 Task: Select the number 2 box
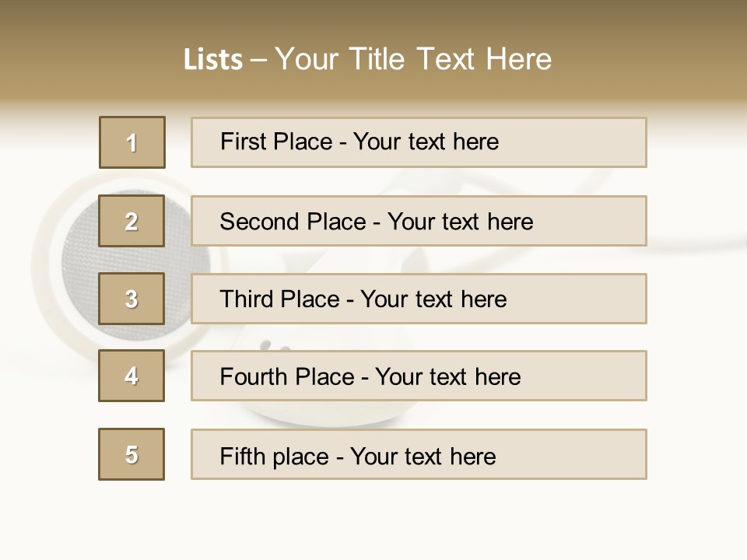pos(132,221)
